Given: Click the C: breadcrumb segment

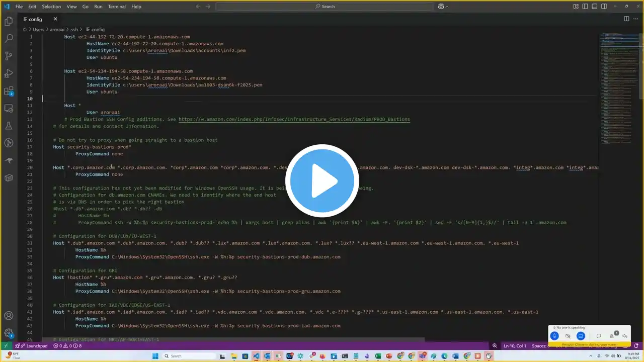Looking at the screenshot, I should click(26, 30).
